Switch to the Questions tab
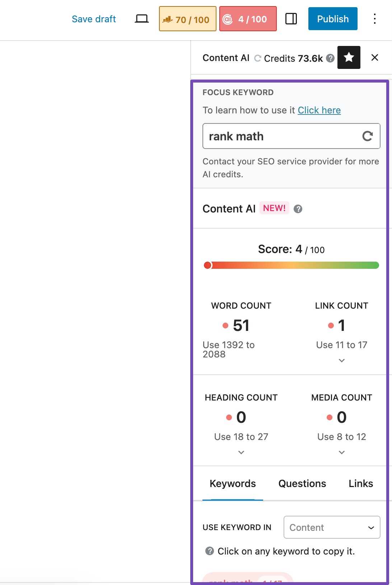392x585 pixels. [x=302, y=483]
